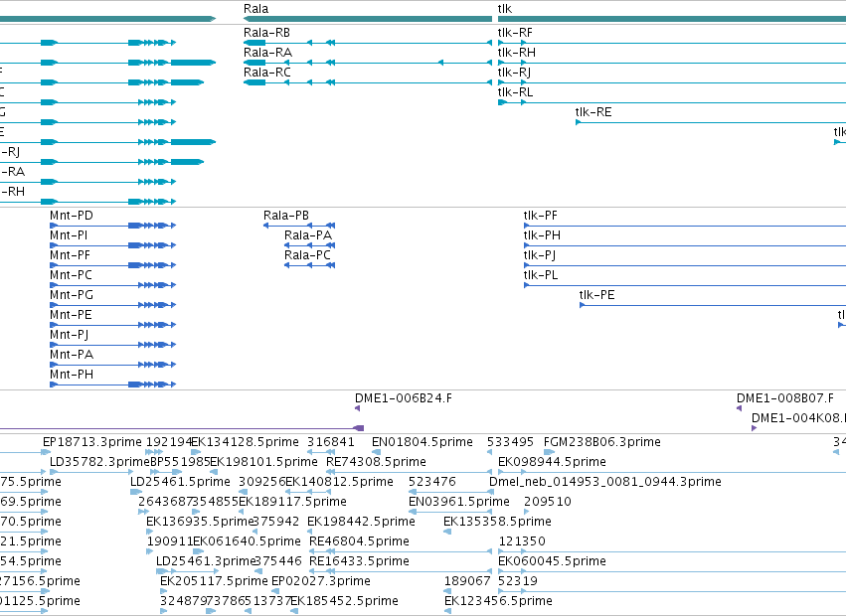846x616 pixels.
Task: Choose EST LD25461.5prime
Action: click(180, 482)
